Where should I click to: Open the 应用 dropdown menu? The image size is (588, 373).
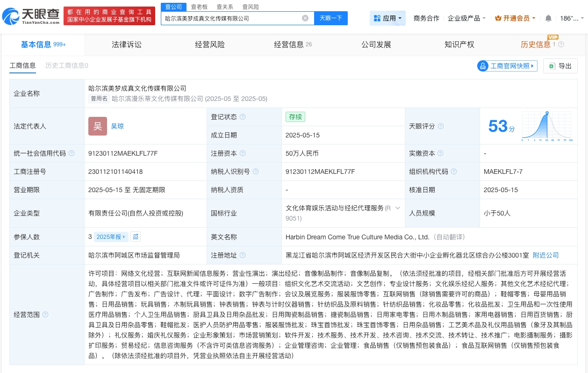click(387, 18)
